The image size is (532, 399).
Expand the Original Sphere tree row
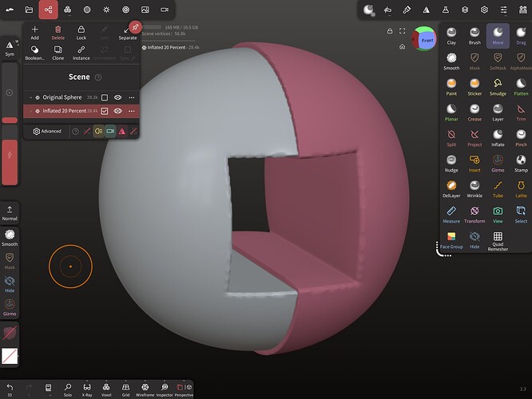(x=30, y=97)
